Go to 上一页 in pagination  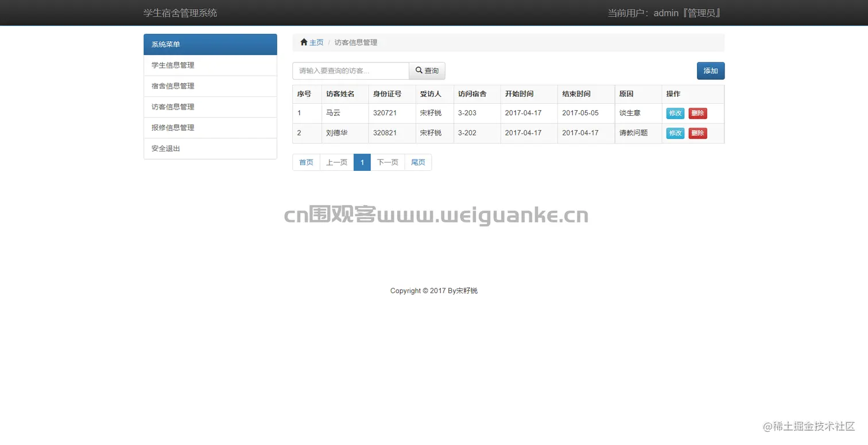[x=337, y=162]
